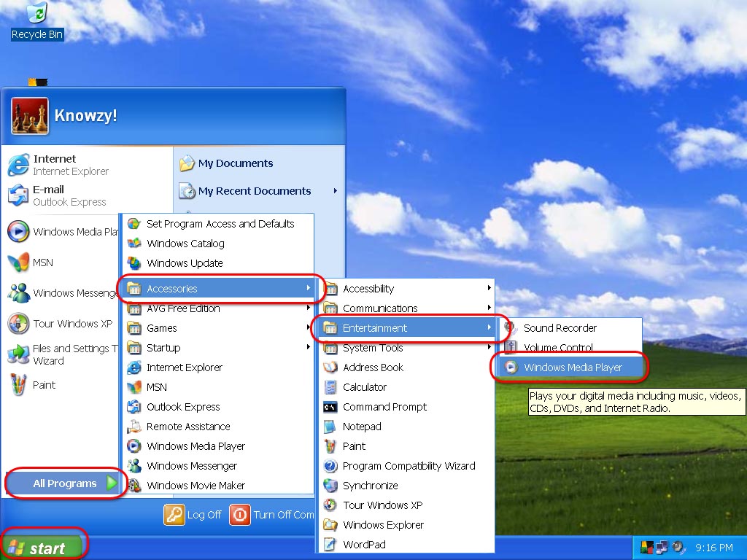Select Tour Windows XP in Accessories menu

tap(407, 505)
